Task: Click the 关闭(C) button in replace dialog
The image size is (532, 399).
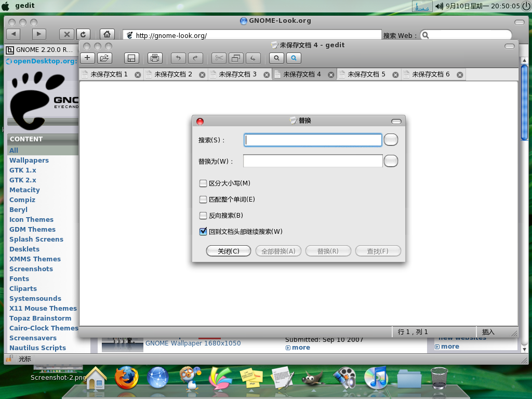Action: [229, 251]
